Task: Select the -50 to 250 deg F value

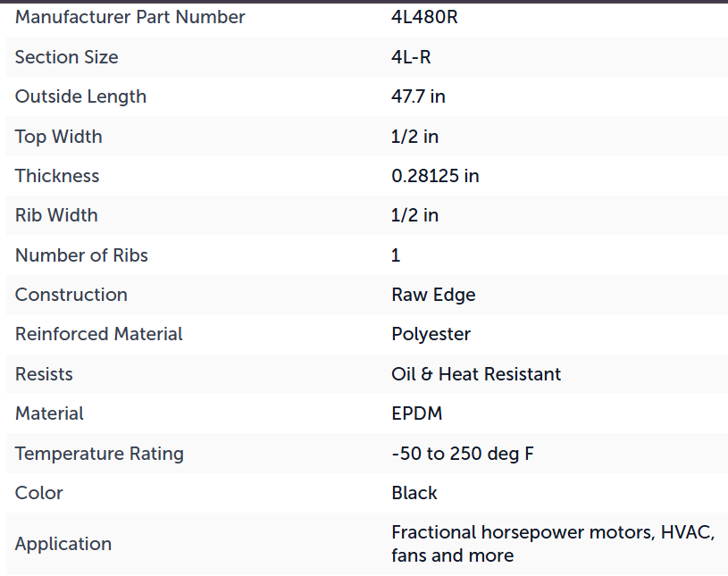Action: click(x=463, y=454)
